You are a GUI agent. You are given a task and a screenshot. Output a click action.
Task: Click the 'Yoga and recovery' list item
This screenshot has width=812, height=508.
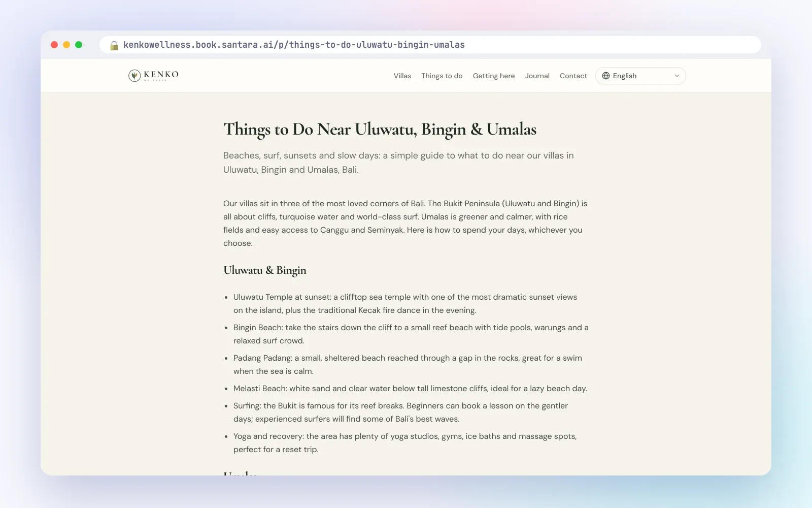(405, 442)
